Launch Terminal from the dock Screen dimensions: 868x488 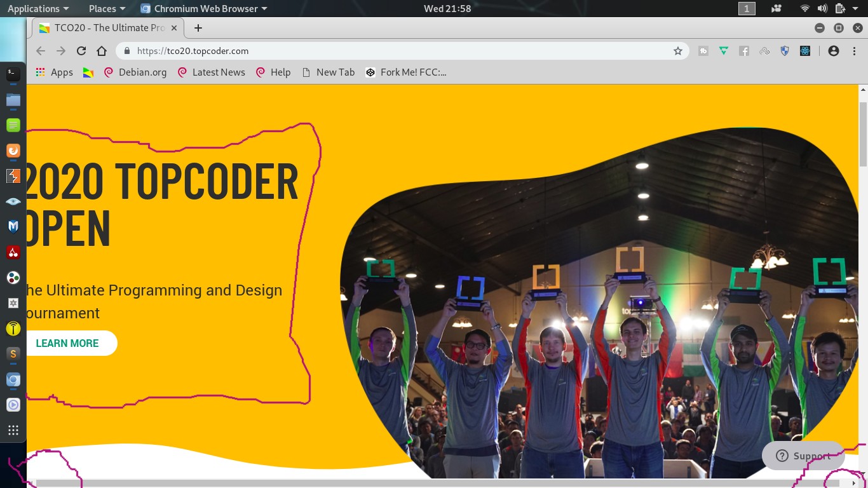coord(13,74)
